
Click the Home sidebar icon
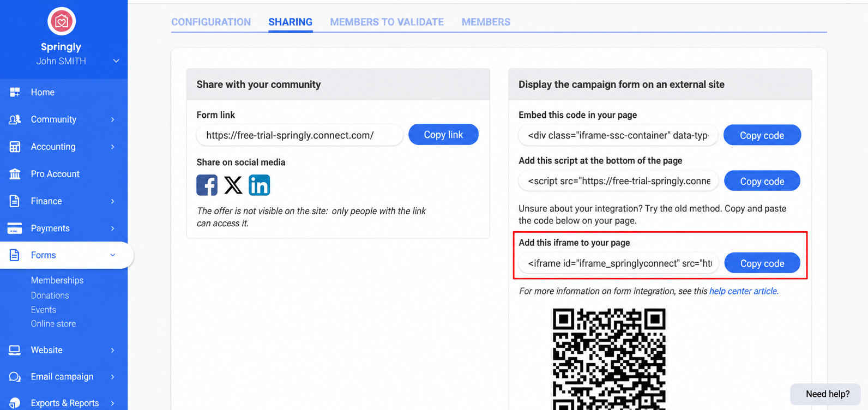click(x=15, y=92)
